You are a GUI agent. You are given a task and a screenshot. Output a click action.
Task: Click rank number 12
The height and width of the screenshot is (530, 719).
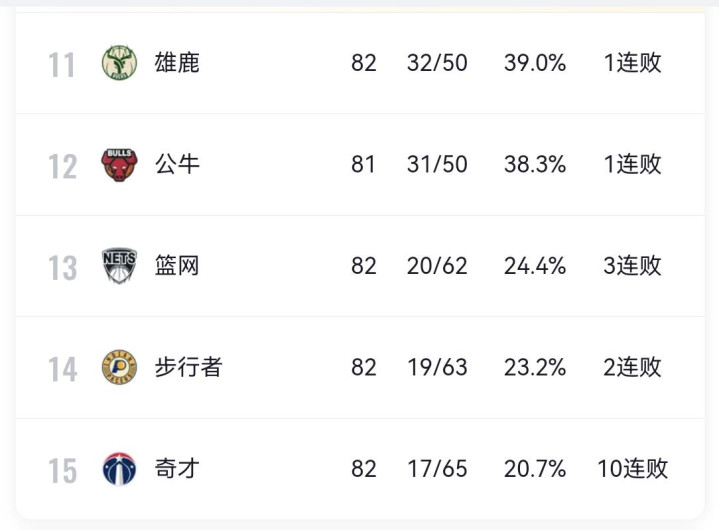click(62, 167)
